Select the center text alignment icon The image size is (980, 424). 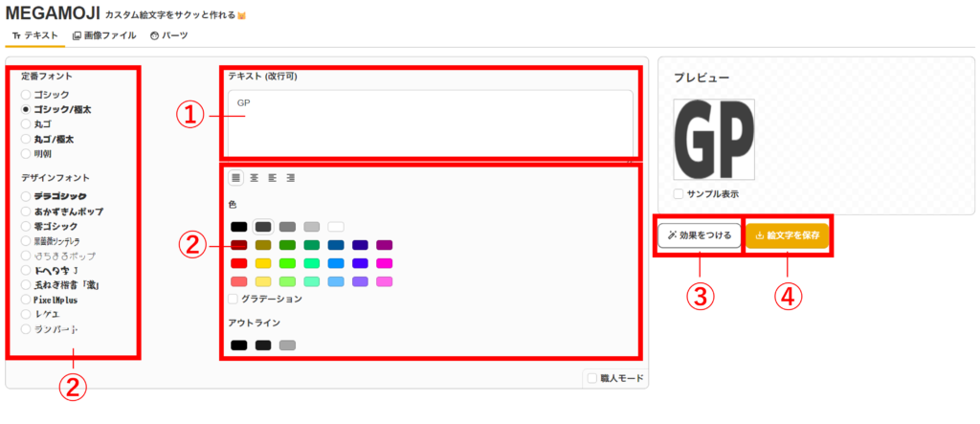point(255,178)
